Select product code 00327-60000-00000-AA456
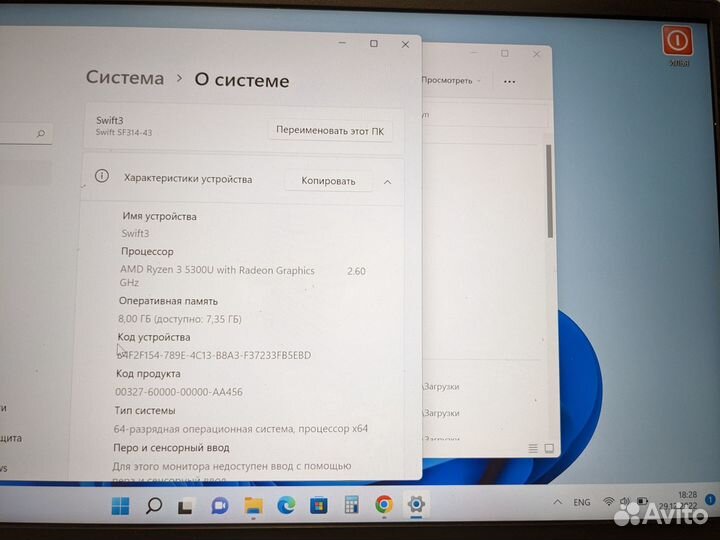The width and height of the screenshot is (720, 540). pos(179,392)
